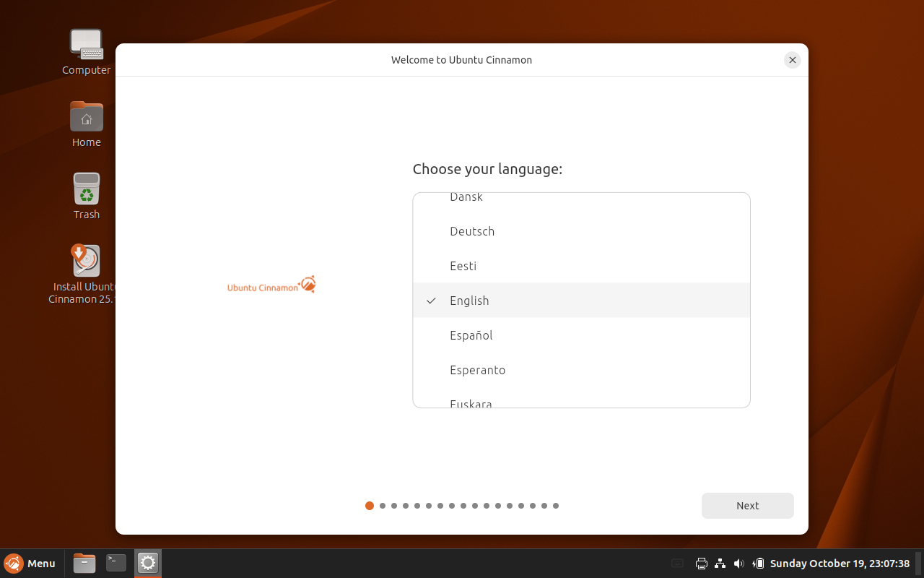
Task: Open the keyboard layout tray indicator
Action: click(677, 564)
